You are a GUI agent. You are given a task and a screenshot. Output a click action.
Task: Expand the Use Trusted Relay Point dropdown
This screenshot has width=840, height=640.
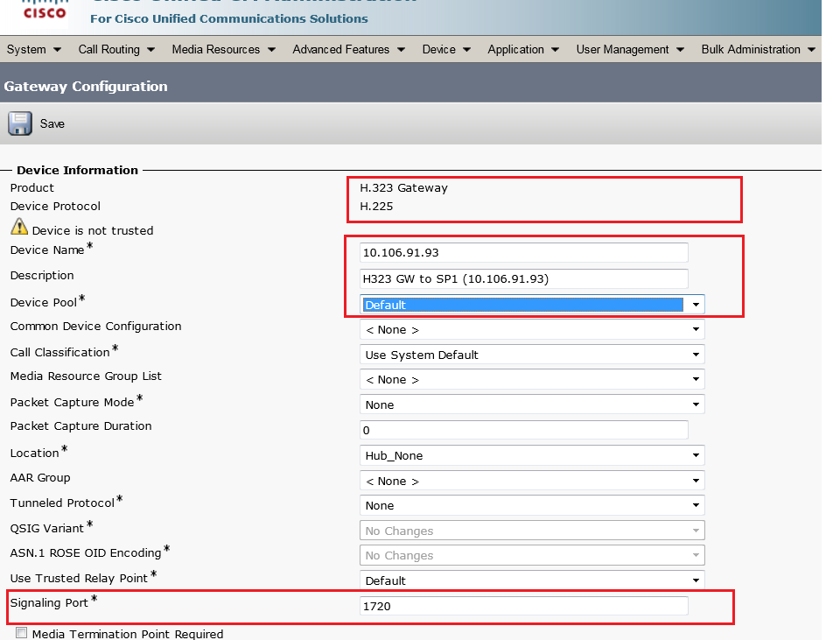(x=532, y=580)
